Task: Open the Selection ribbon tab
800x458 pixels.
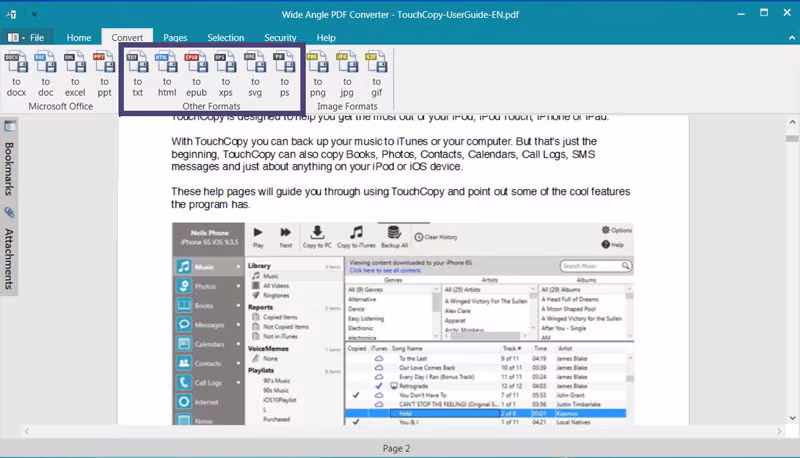Action: tap(226, 37)
